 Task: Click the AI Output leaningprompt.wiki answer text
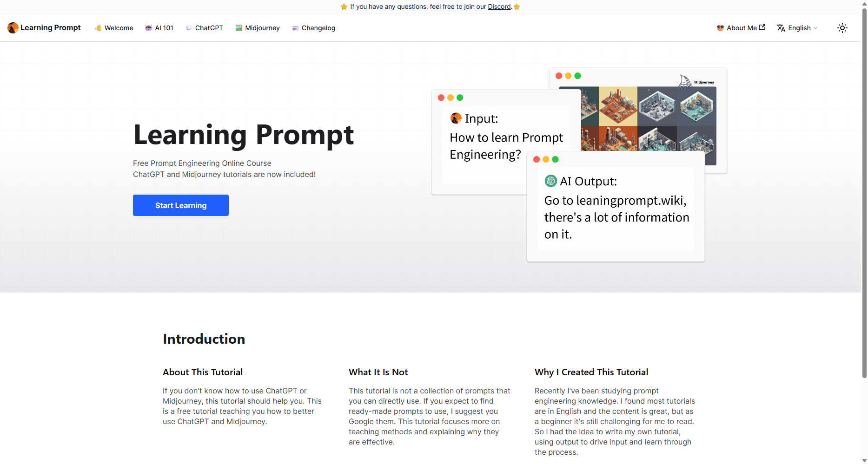(x=616, y=217)
